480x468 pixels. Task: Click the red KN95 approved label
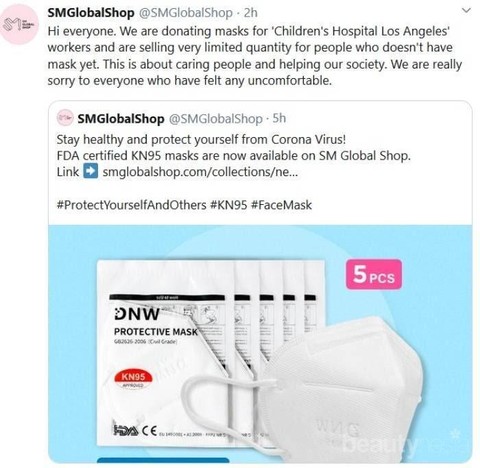click(x=133, y=379)
